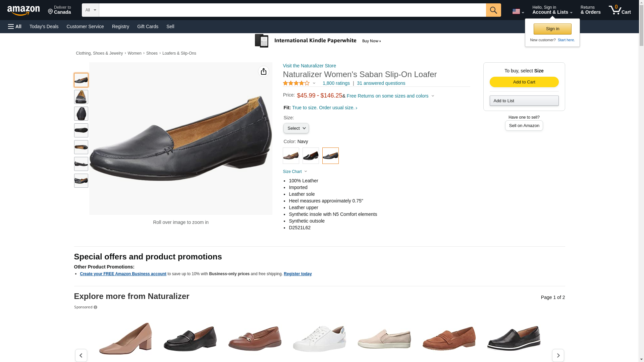The image size is (644, 362).
Task: Go to previous carousel page arrow
Action: (81, 355)
